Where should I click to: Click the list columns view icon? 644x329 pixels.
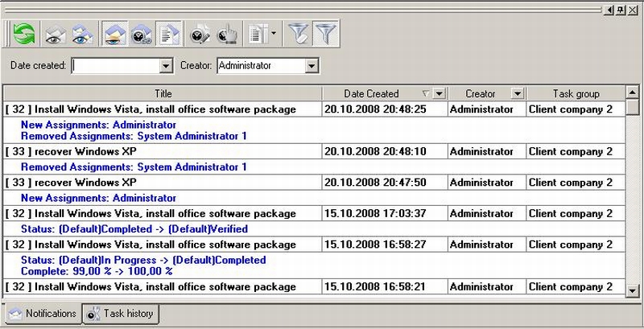[258, 34]
